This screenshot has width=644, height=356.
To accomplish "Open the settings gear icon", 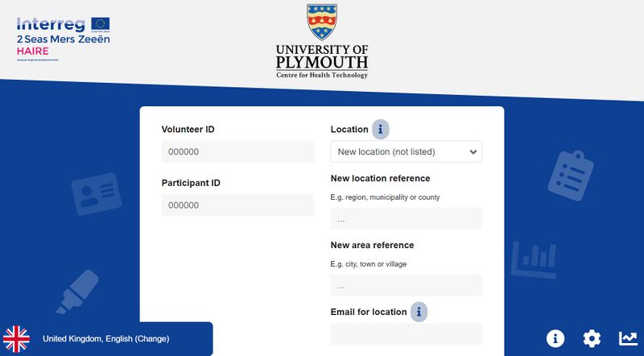I will coord(592,338).
